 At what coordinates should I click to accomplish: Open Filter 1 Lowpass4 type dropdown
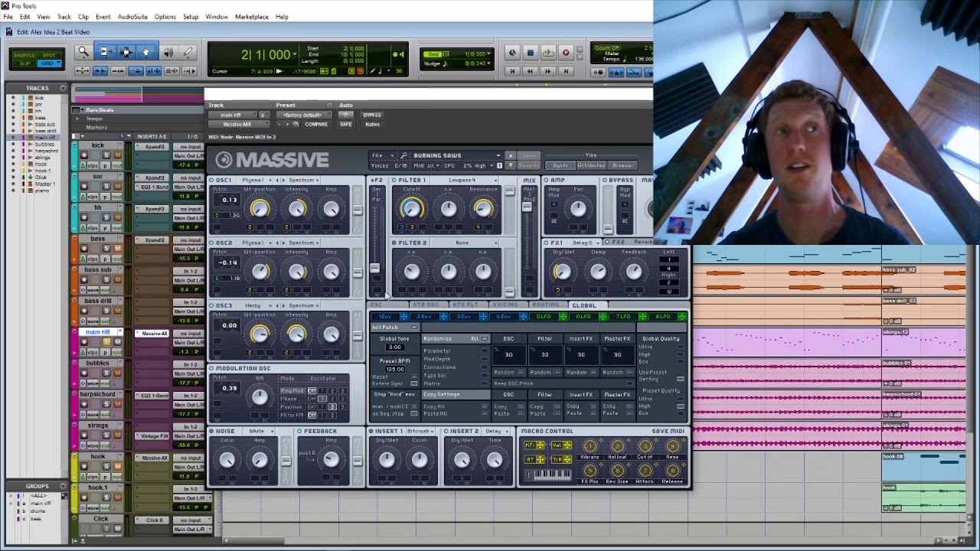tap(465, 180)
